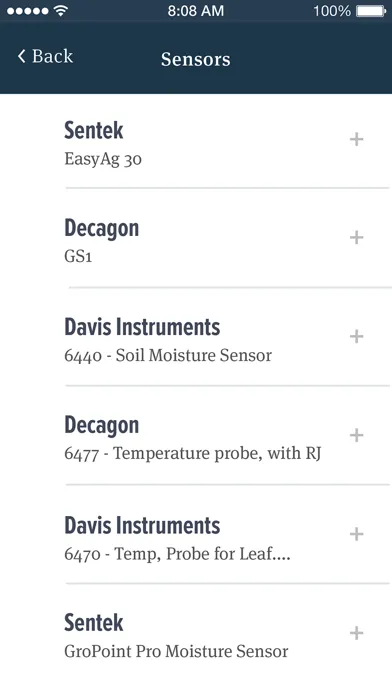This screenshot has height=696, width=392.
Task: Select the Decagon GS1 list entry
Action: tap(227, 240)
